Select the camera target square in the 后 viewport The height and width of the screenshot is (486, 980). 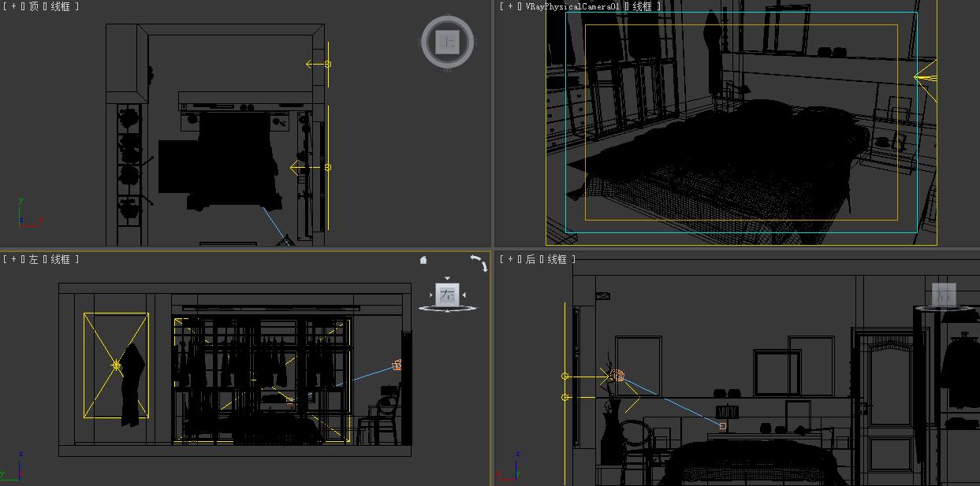tap(723, 426)
